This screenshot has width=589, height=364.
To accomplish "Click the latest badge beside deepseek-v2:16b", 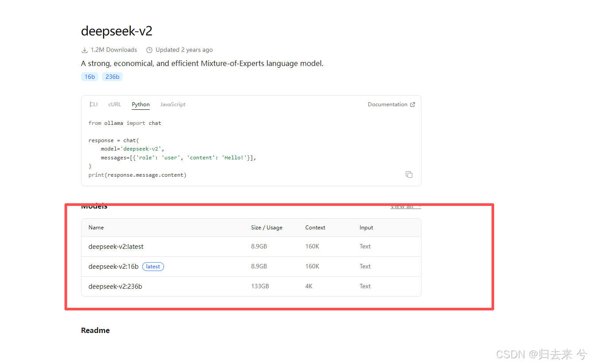I will click(153, 266).
